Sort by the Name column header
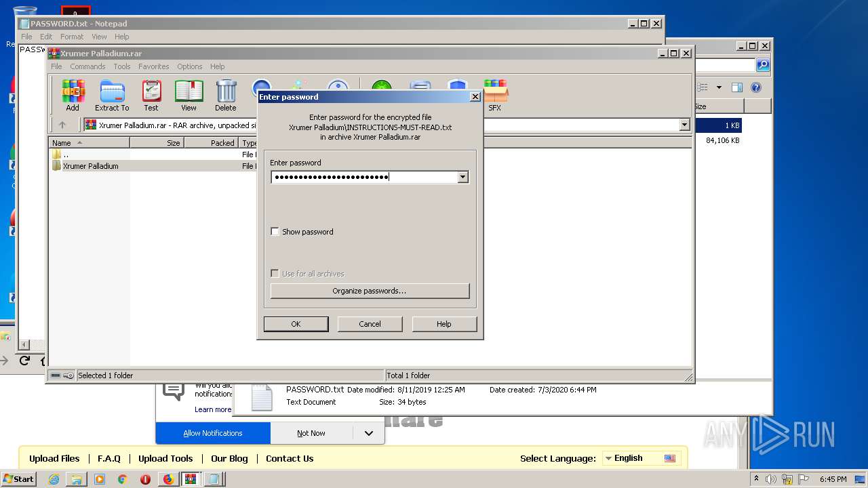Screen dimensions: 868x488 pos(90,143)
